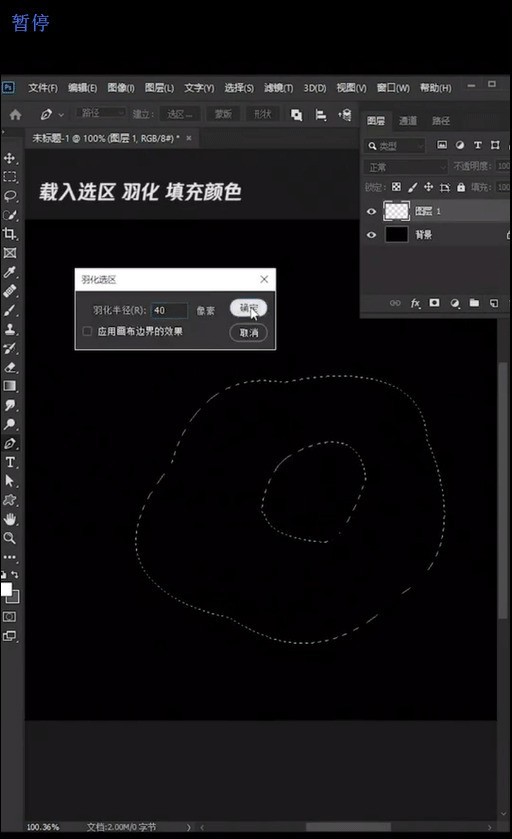Screen dimensions: 512x839
Task: Swap foreground and background colors
Action: 15,574
